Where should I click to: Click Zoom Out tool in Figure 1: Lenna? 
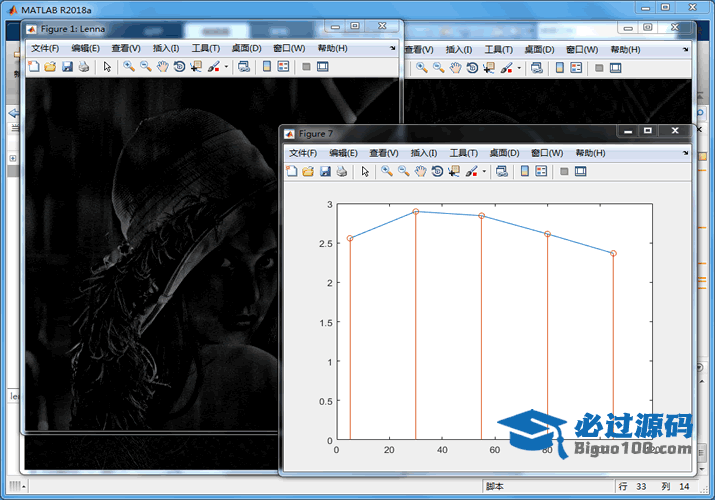pyautogui.click(x=146, y=67)
